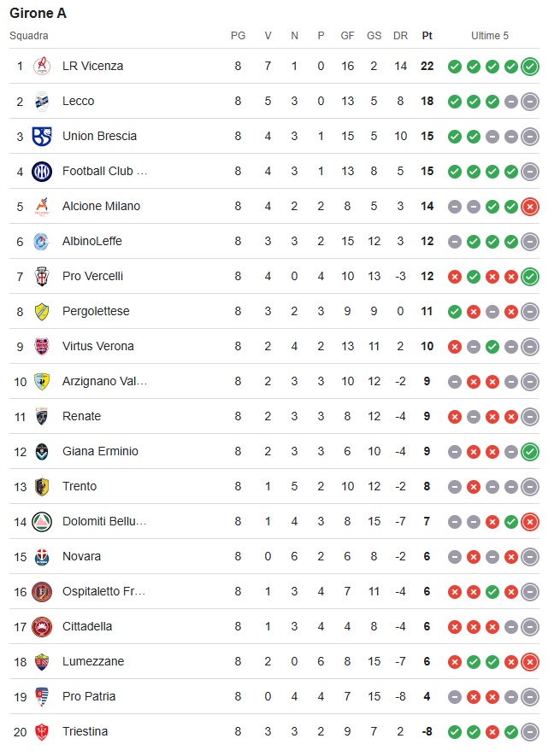Click Giana Erminio's latest win indicator
This screenshot has width=554, height=756.
click(x=530, y=451)
